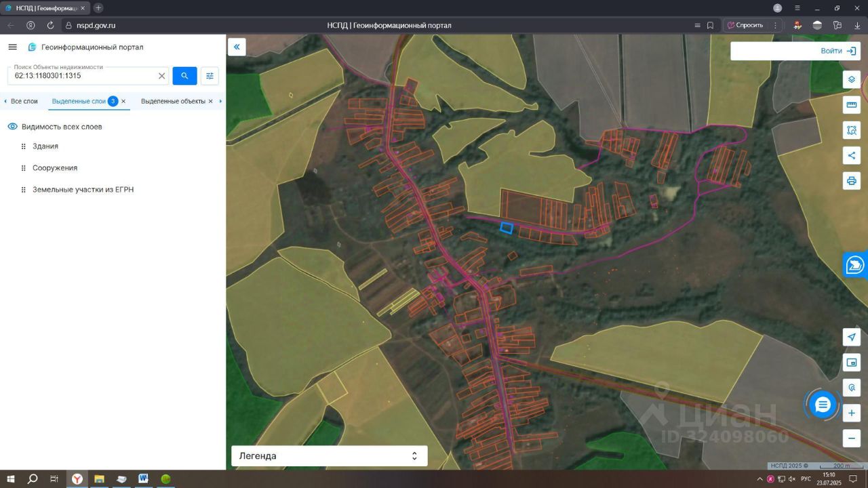Open the hamburger main menu
868x488 pixels.
(12, 47)
